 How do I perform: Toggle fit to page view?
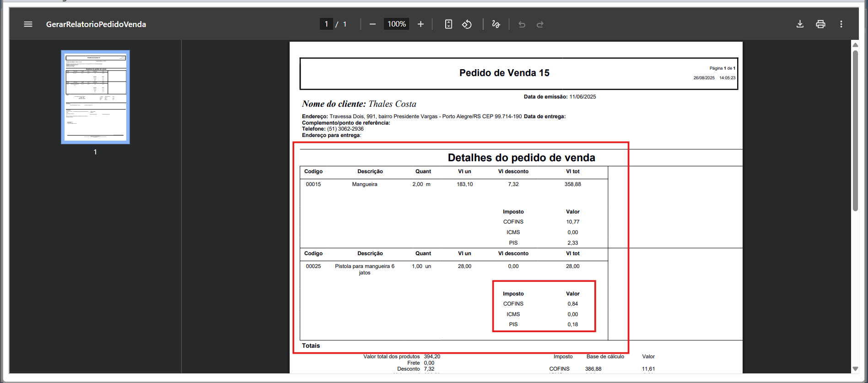pos(448,24)
